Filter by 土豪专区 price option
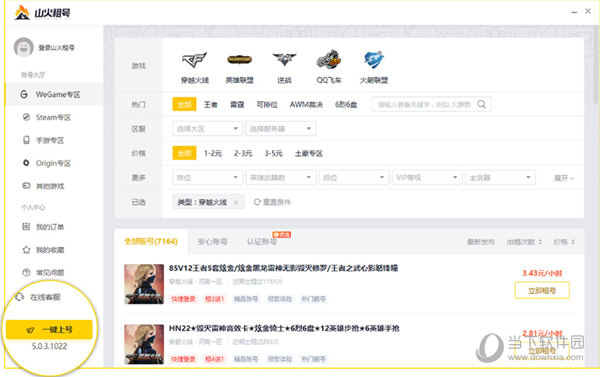Screen dimensions: 600x377 pyautogui.click(x=309, y=153)
